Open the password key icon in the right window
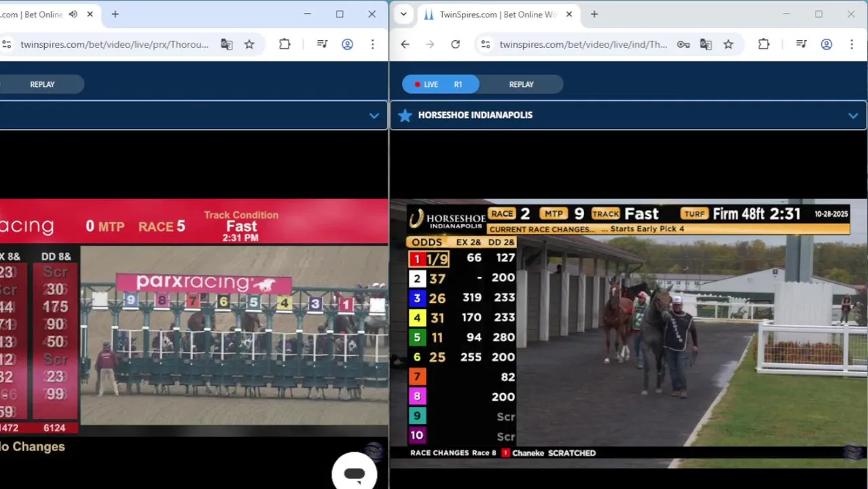 (683, 44)
